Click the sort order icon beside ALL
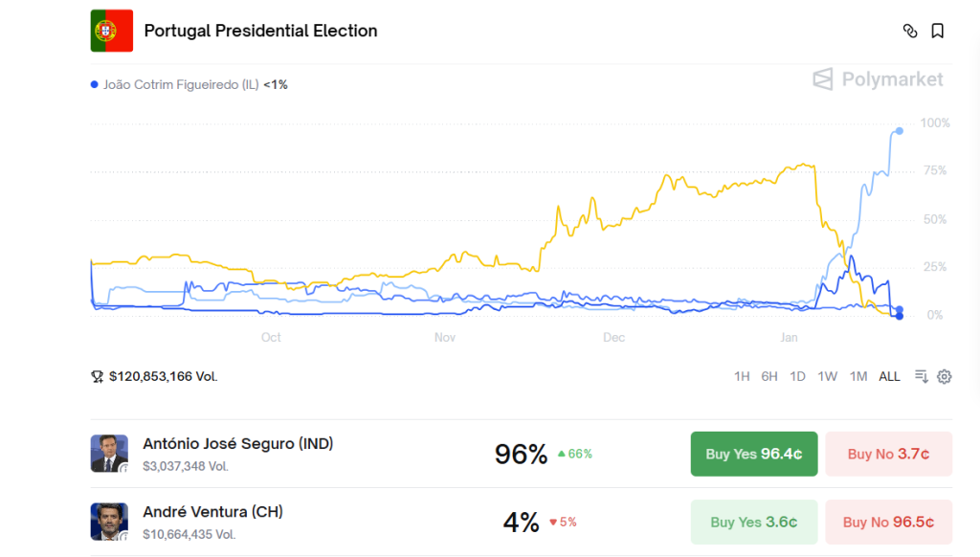The image size is (980, 557). [x=922, y=376]
